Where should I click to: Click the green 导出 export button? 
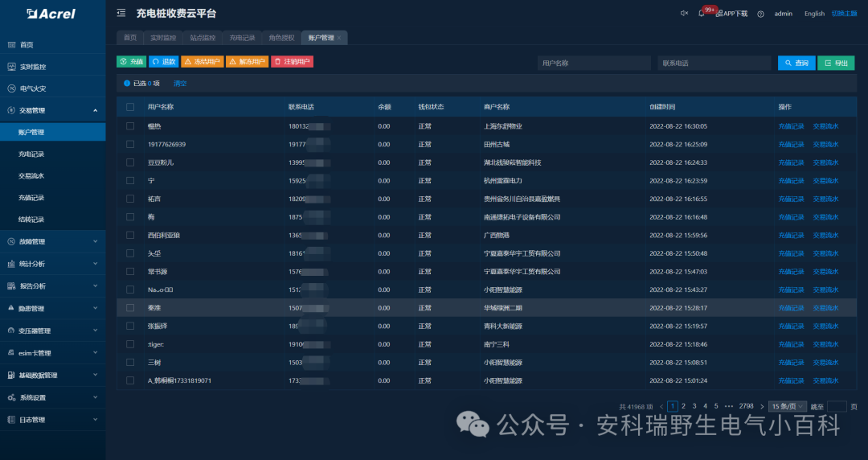click(836, 64)
